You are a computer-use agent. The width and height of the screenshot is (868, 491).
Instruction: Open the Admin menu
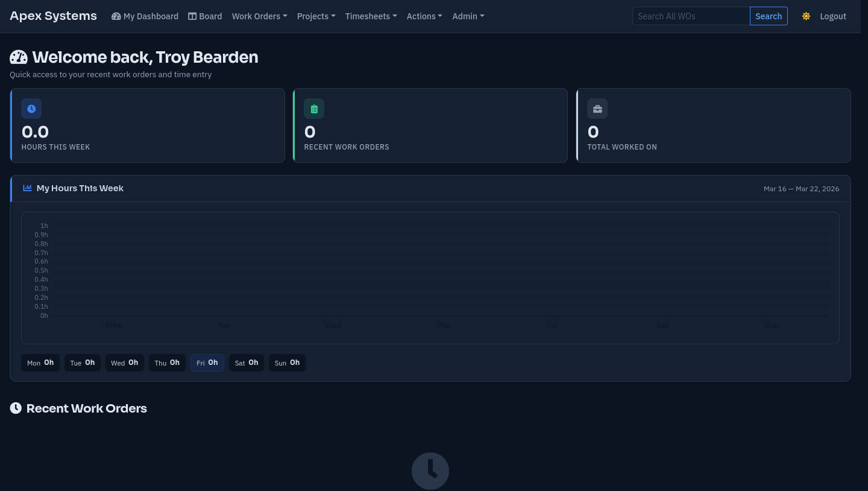pyautogui.click(x=468, y=16)
